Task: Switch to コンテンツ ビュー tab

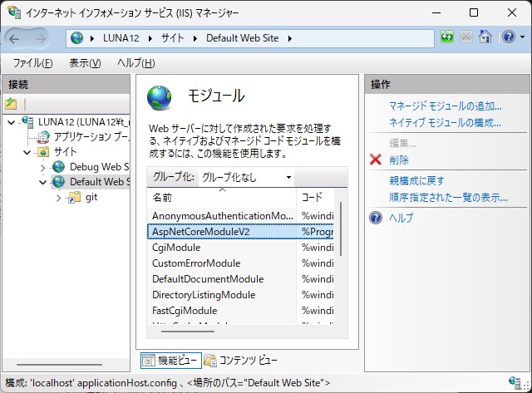Action: click(x=241, y=361)
